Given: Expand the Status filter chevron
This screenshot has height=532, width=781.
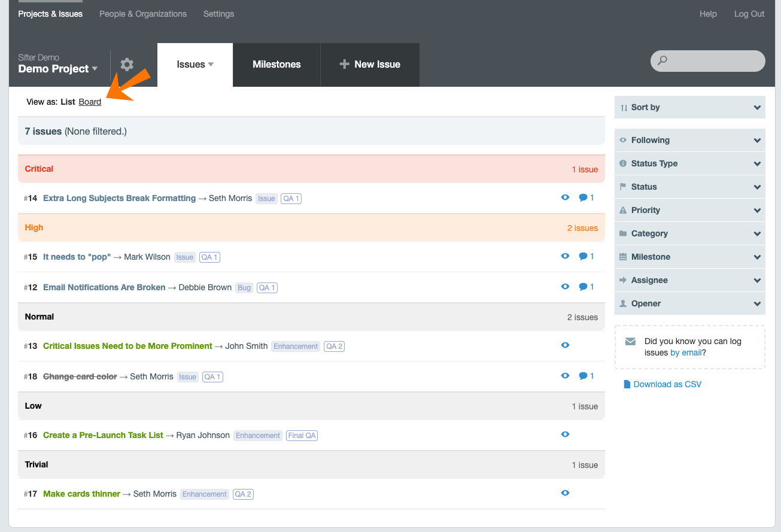Looking at the screenshot, I should coord(757,187).
